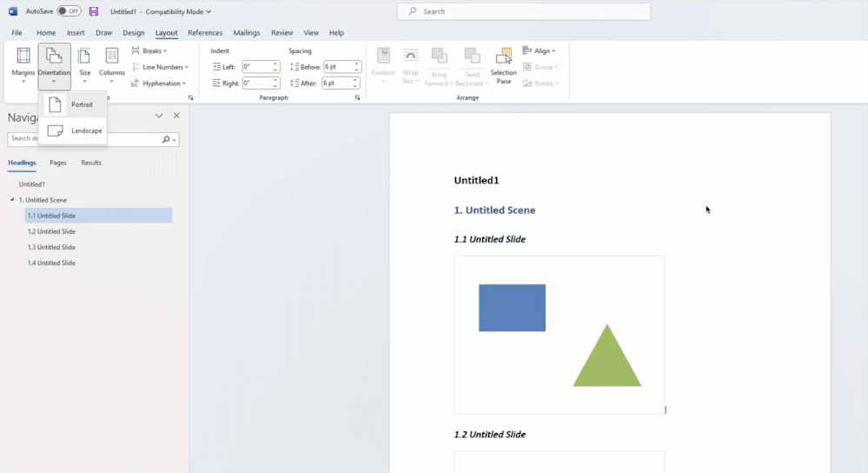Click the 1.2 Untitled Slide document heading
Viewport: 868px width, 473px height.
point(489,435)
